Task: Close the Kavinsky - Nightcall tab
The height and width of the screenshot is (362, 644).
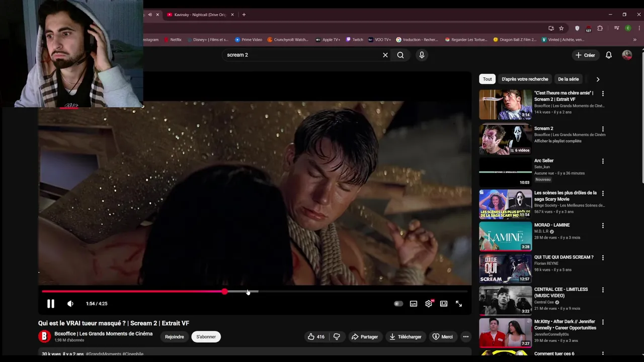Action: [232, 15]
